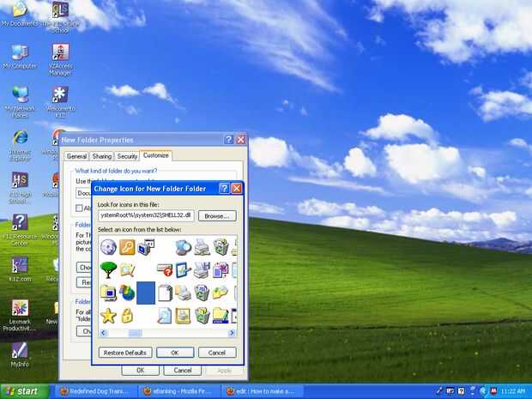Image resolution: width=532 pixels, height=399 pixels.
Task: Click the horizontal scrollbar thumb of icon list
Action: tap(135, 333)
